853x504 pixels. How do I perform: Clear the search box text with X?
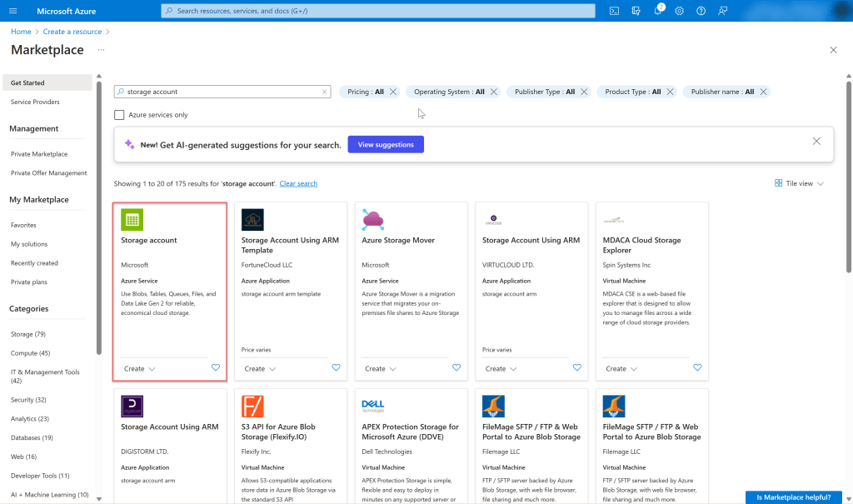[x=324, y=92]
